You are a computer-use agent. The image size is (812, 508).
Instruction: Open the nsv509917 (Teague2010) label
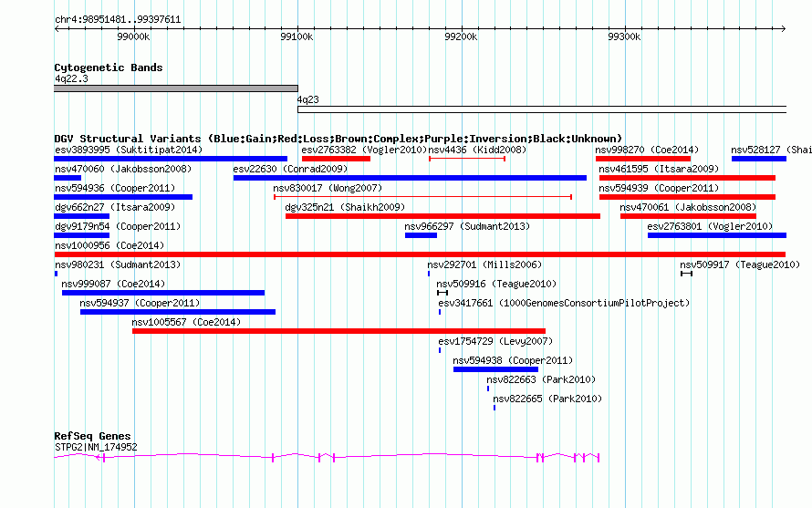(740, 264)
